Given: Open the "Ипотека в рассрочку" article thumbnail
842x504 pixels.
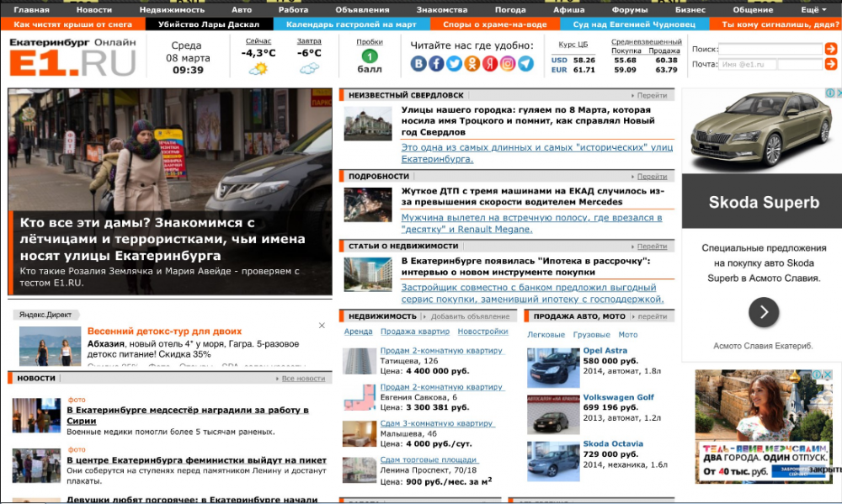Looking at the screenshot, I should click(368, 275).
